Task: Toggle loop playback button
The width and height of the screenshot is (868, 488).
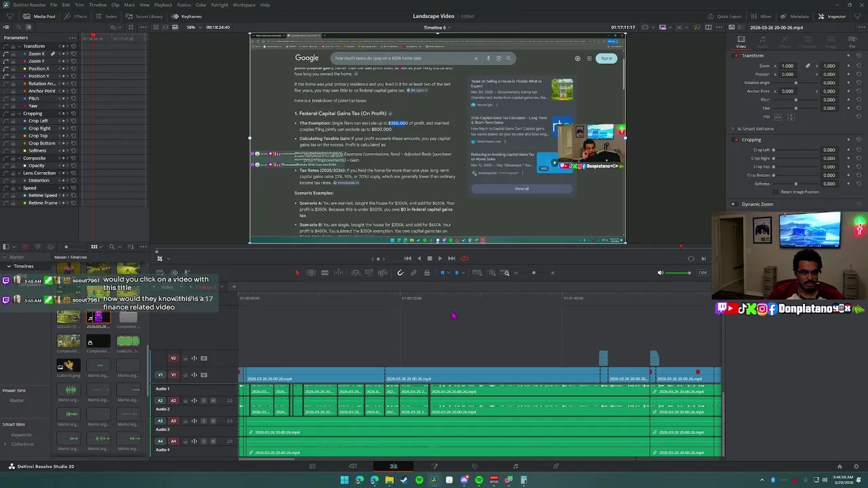Action: [465, 258]
